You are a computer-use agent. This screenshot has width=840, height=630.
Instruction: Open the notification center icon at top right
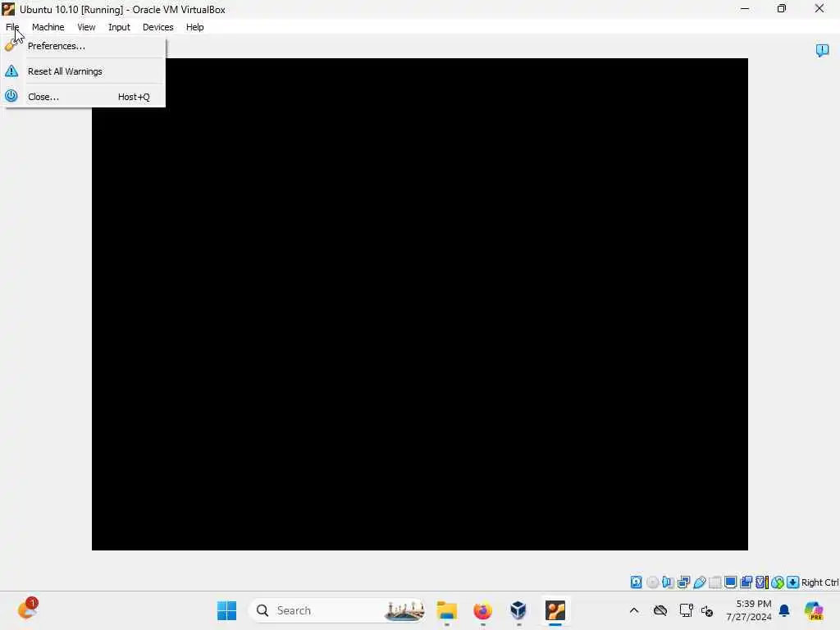pos(822,50)
